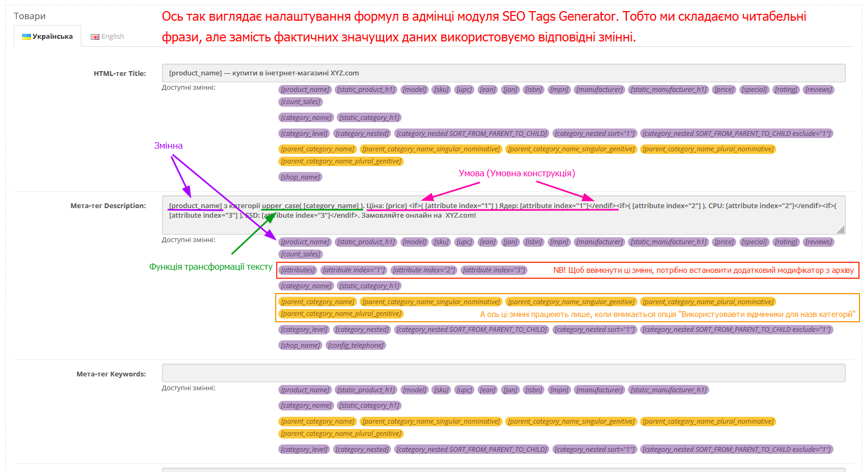The height and width of the screenshot is (472, 868).
Task: Insert [static_product_h1] tag under the Keywords field
Action: click(x=366, y=390)
